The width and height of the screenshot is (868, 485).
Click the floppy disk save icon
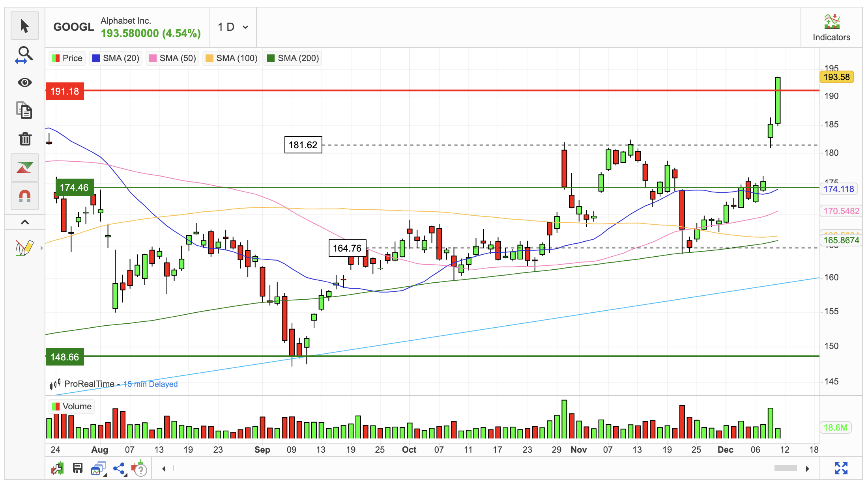tap(78, 468)
